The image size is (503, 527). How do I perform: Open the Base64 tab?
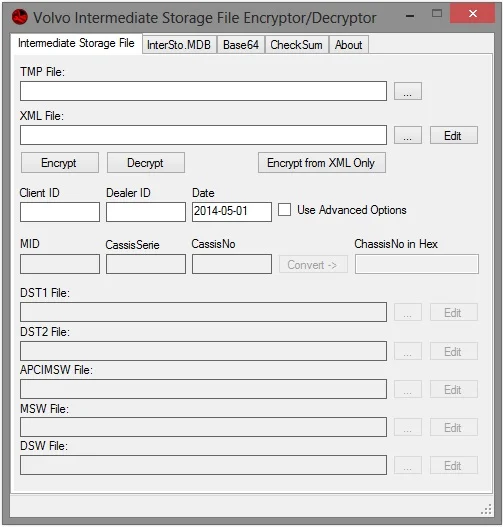[241, 45]
